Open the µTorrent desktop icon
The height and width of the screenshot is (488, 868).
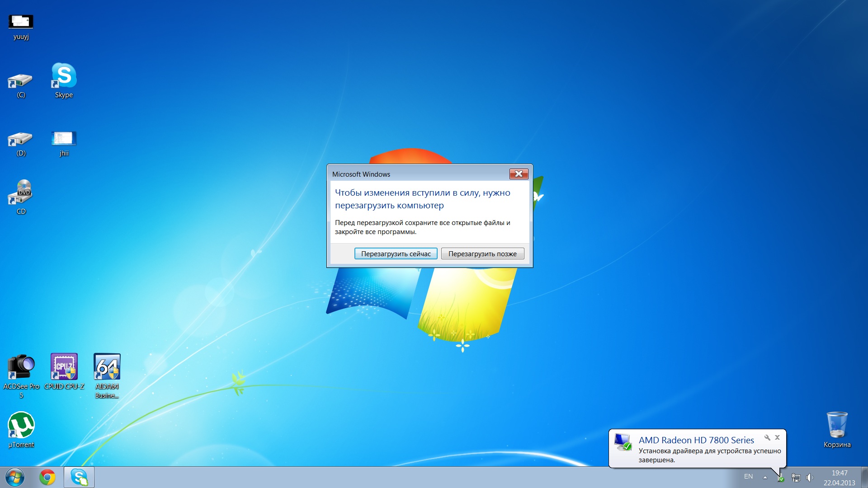(21, 425)
